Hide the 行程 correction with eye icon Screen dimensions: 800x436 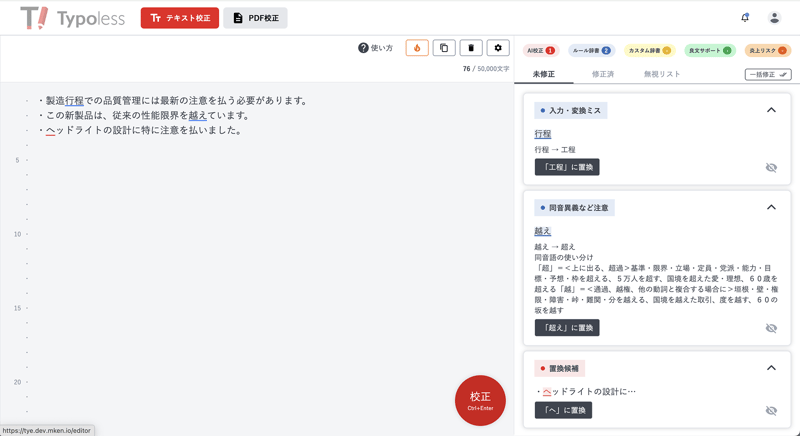tap(771, 168)
